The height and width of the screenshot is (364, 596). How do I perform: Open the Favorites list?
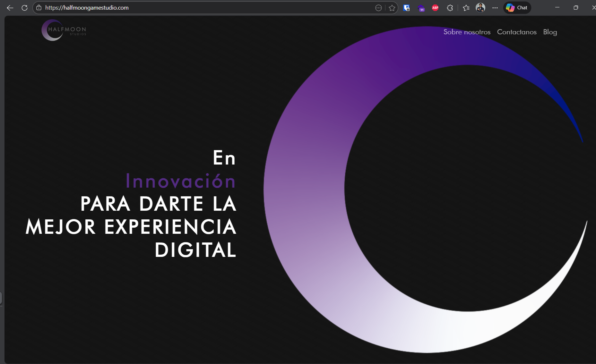pos(466,8)
